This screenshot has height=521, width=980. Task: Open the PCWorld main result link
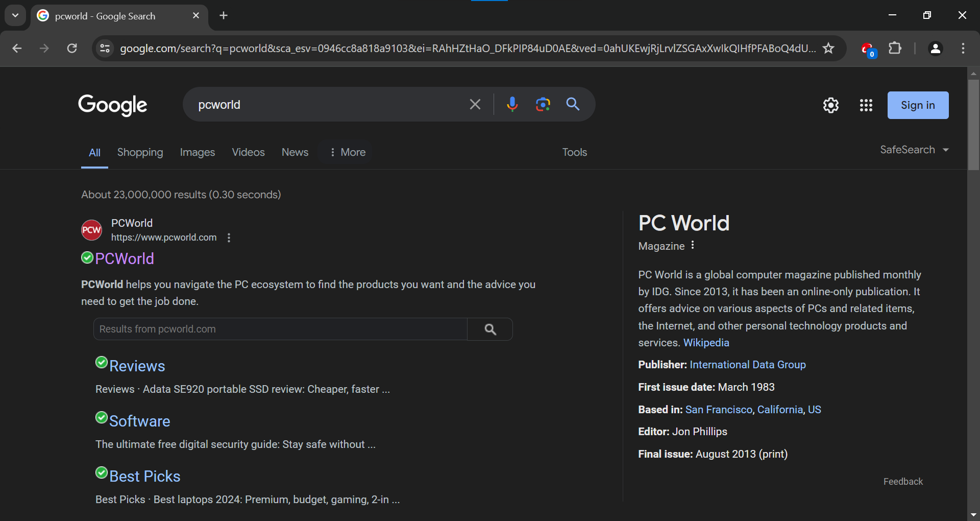[124, 258]
